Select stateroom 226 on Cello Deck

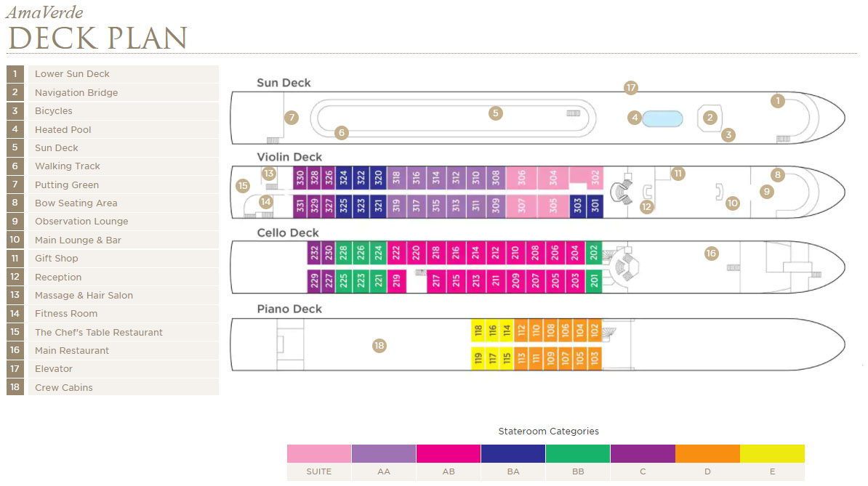pyautogui.click(x=361, y=253)
